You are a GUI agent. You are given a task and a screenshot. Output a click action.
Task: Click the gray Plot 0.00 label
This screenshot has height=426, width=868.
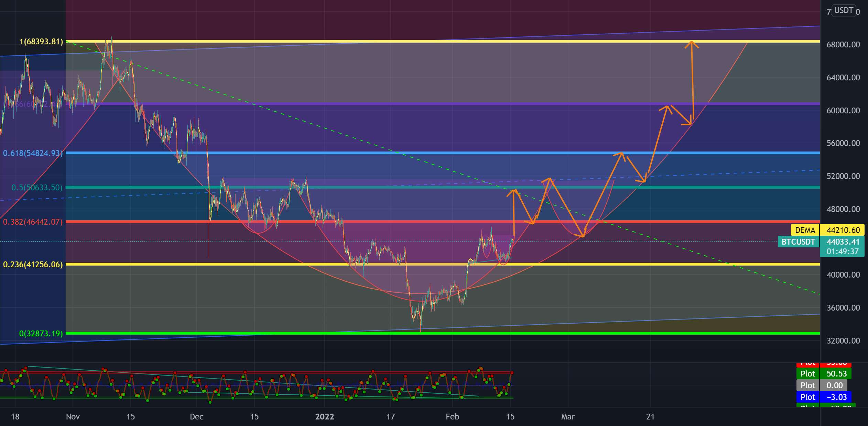click(x=822, y=385)
